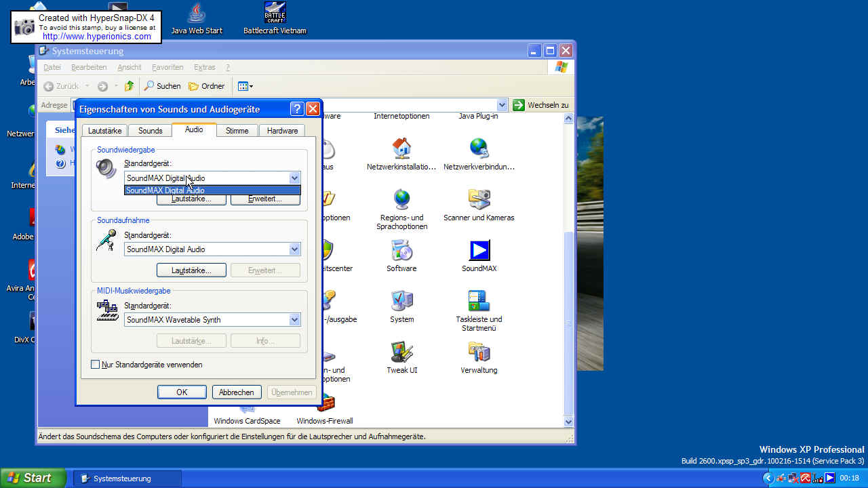Switch to the Hardware tab
This screenshot has width=868, height=488.
pos(282,131)
